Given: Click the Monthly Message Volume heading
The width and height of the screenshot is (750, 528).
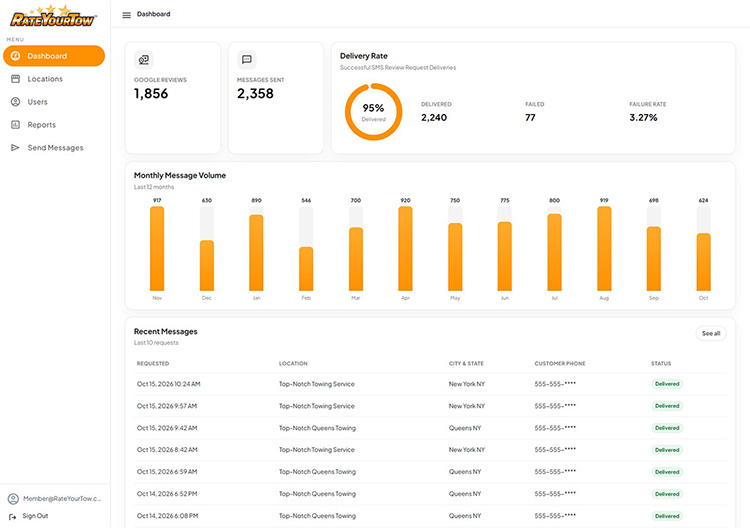Looking at the screenshot, I should (x=180, y=176).
